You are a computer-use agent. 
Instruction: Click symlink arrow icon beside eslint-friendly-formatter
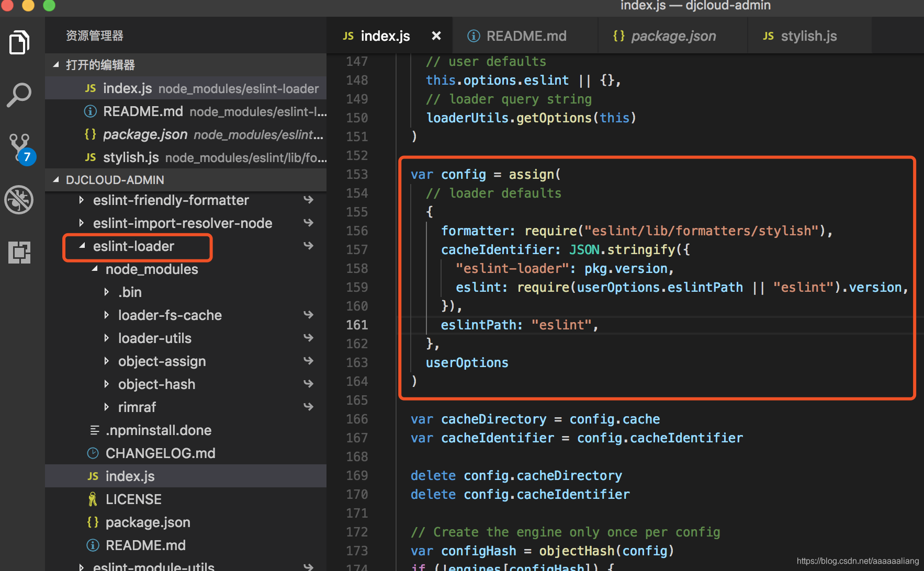(309, 200)
